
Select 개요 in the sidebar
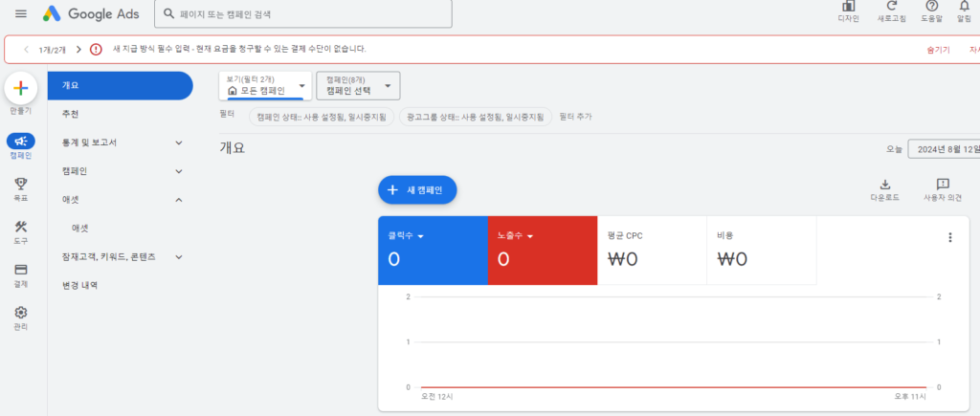pyautogui.click(x=120, y=85)
